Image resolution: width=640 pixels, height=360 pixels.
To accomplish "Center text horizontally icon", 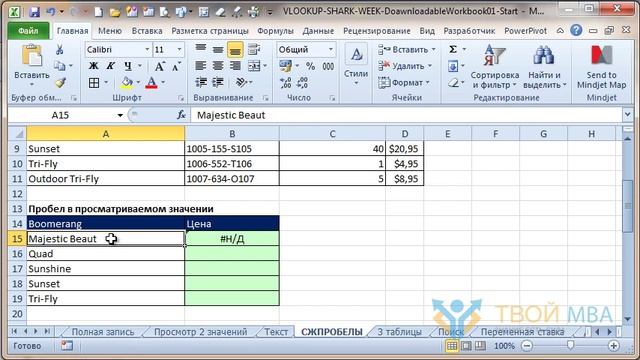I will tap(218, 66).
